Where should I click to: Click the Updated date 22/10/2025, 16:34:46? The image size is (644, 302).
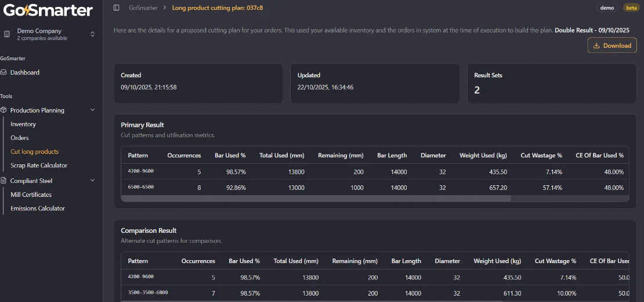pyautogui.click(x=325, y=87)
